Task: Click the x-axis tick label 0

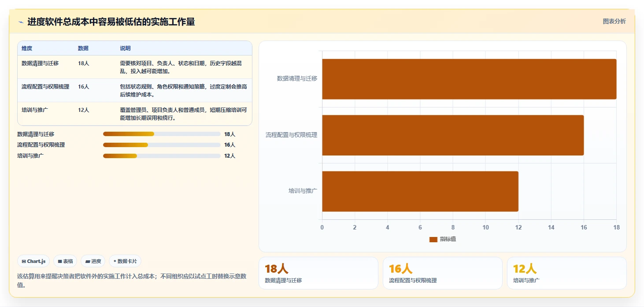Action: 322,227
